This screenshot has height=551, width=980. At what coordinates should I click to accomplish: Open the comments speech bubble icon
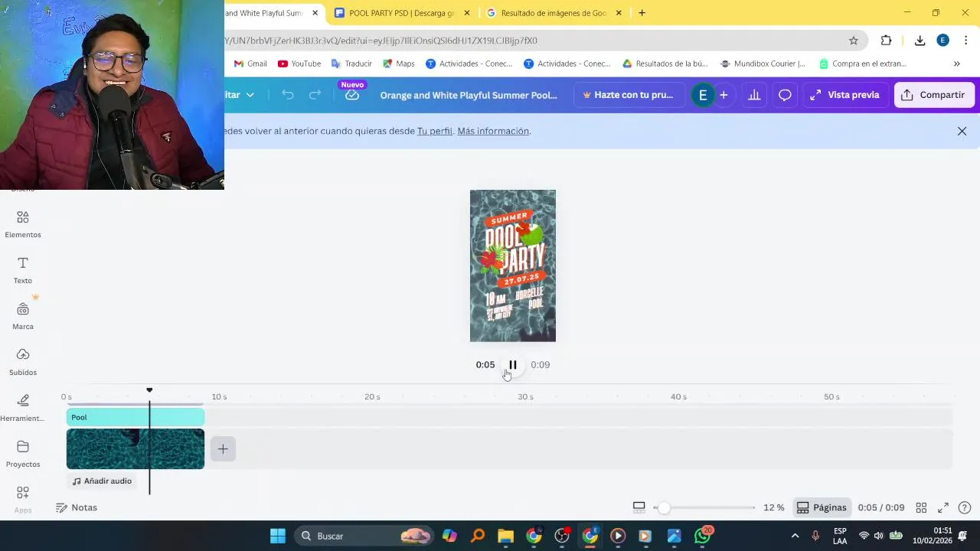point(785,95)
